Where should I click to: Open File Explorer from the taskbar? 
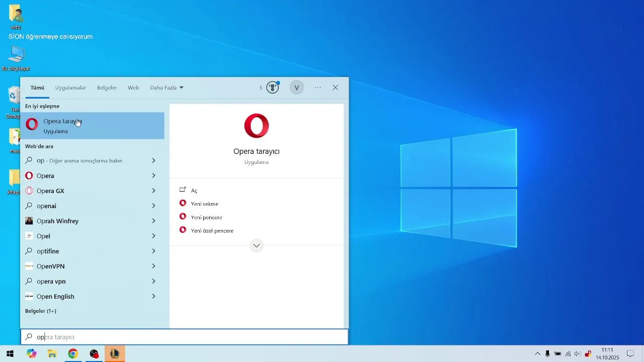coord(52,354)
